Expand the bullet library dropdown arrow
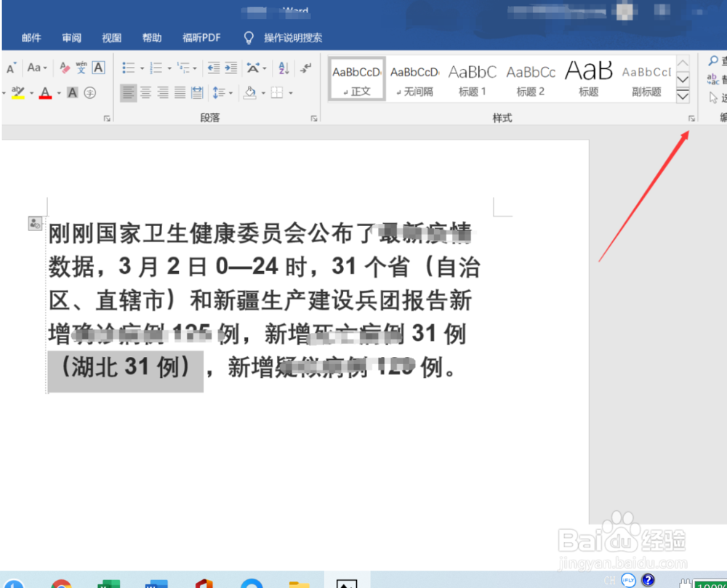The image size is (727, 588). click(142, 68)
